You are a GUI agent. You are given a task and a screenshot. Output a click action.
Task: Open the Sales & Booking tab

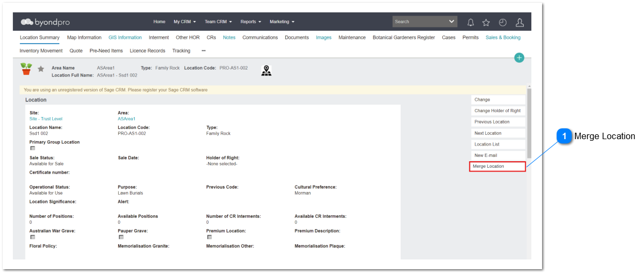pos(503,37)
